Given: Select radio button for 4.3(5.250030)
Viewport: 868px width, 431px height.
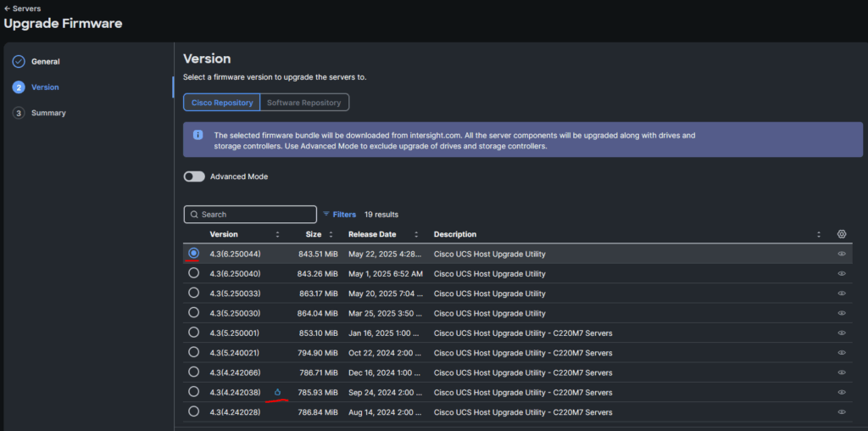Looking at the screenshot, I should (x=193, y=312).
